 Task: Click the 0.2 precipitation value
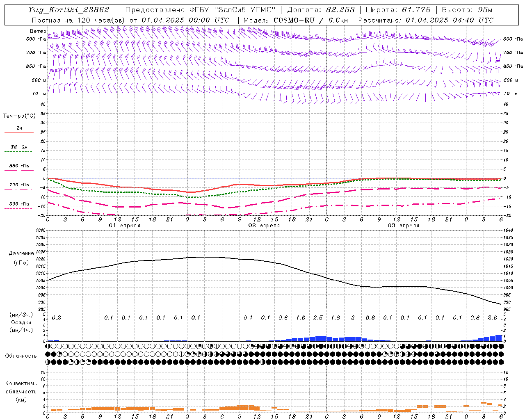pyautogui.click(x=57, y=318)
